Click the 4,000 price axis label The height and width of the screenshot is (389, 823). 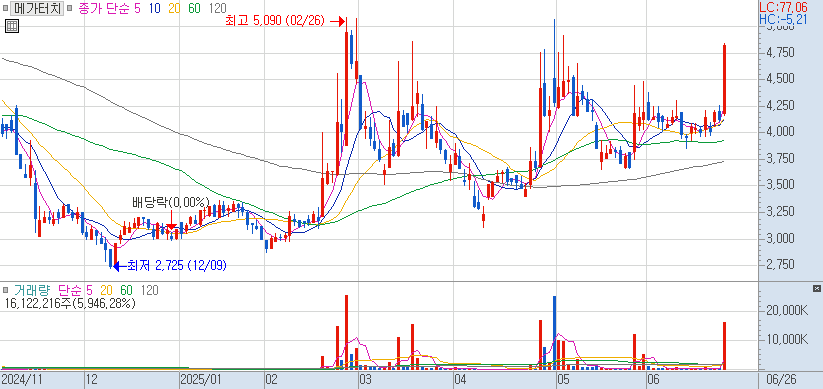(779, 131)
